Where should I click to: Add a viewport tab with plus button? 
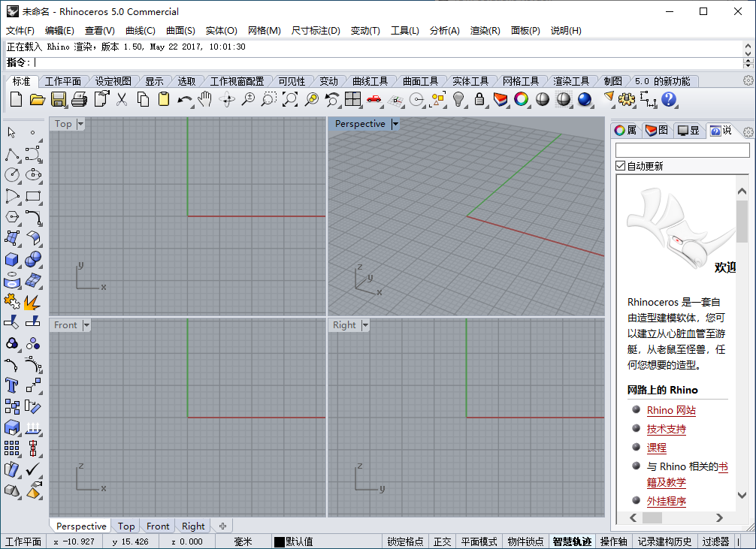tap(222, 526)
